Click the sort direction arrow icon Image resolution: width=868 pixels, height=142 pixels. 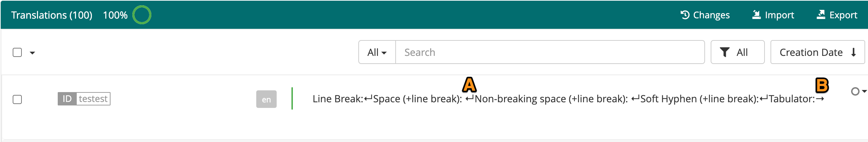pos(854,52)
